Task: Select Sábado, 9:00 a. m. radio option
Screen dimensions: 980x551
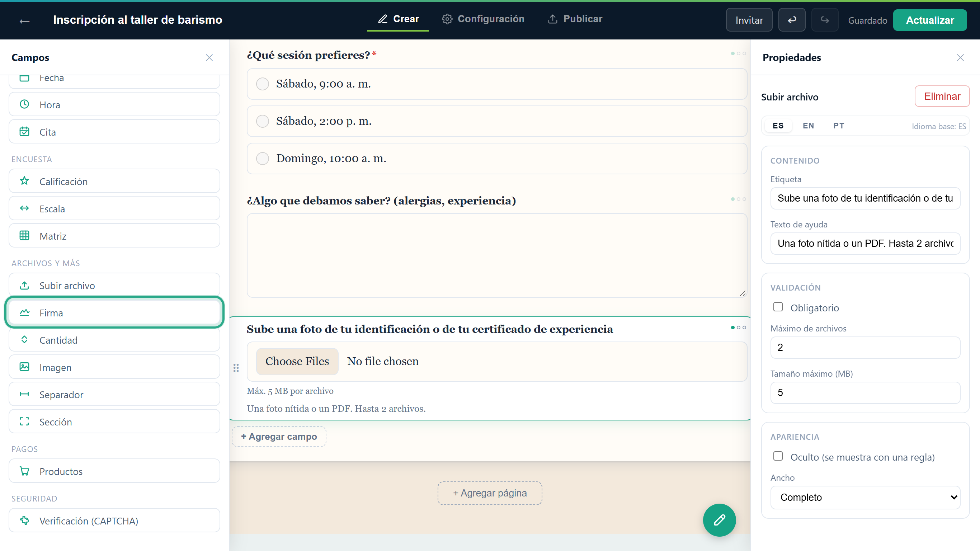Action: tap(263, 84)
